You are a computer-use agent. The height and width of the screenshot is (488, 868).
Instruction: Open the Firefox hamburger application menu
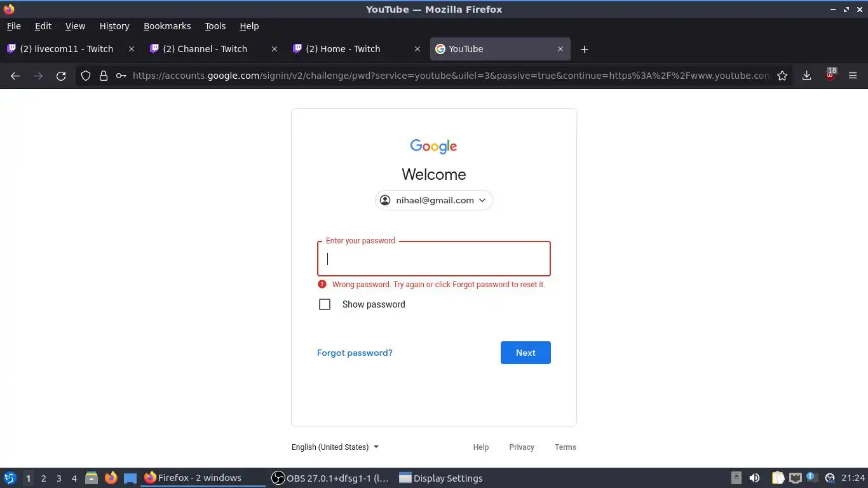tap(853, 76)
